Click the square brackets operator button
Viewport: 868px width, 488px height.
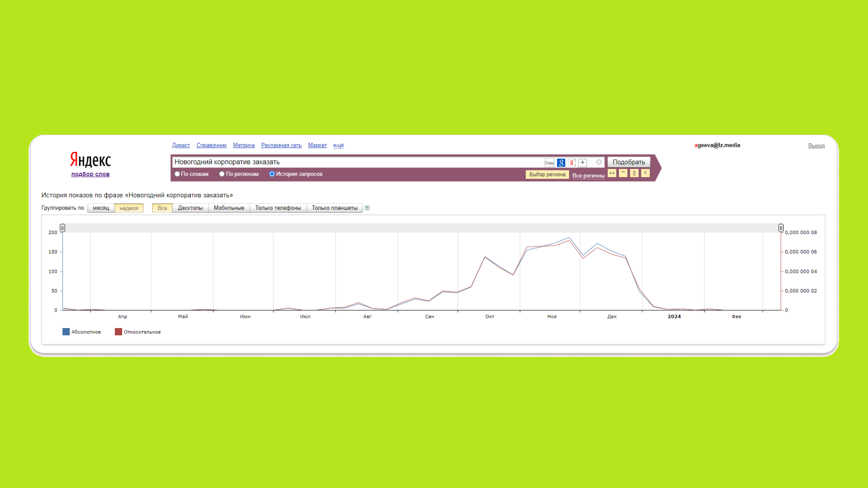click(634, 173)
